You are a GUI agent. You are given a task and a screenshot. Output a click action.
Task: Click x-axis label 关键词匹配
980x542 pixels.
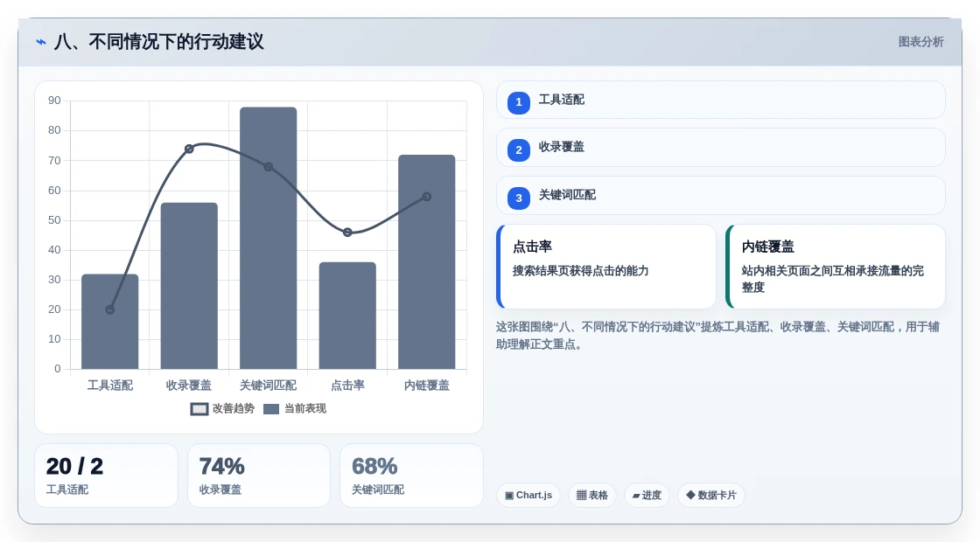pyautogui.click(x=268, y=386)
